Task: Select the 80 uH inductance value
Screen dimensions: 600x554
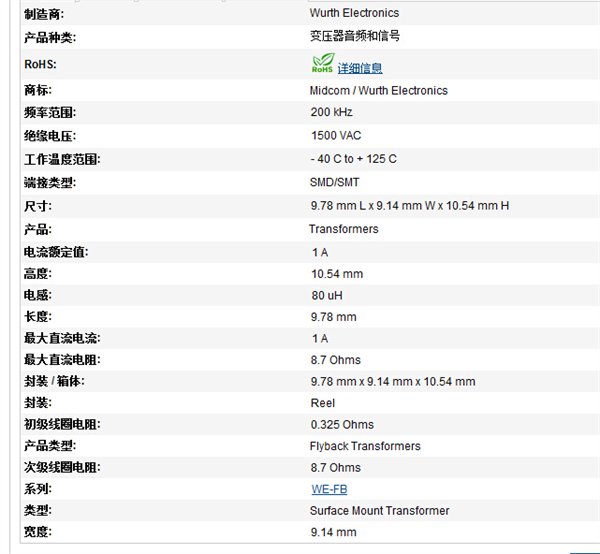Action: [327, 295]
